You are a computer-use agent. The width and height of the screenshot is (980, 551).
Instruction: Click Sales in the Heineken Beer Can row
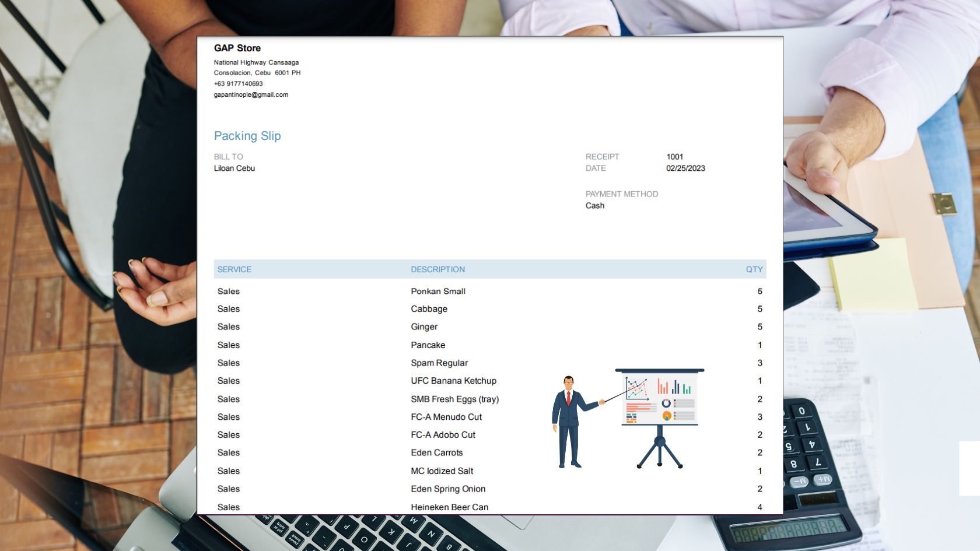pyautogui.click(x=228, y=507)
